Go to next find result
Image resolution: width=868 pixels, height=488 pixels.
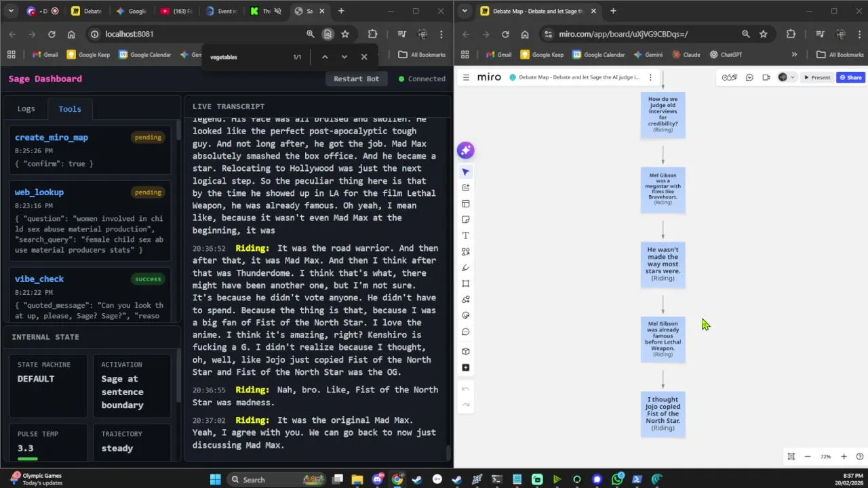tap(344, 57)
